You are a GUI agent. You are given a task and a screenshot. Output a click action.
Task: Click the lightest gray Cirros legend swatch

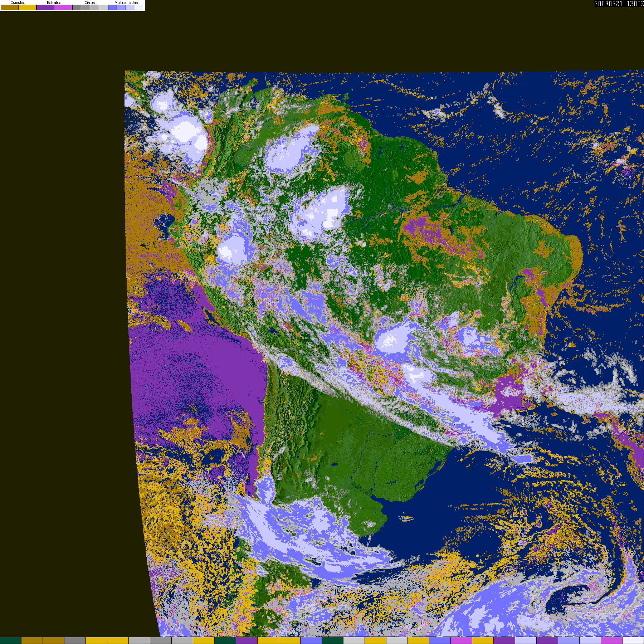(x=103, y=7)
